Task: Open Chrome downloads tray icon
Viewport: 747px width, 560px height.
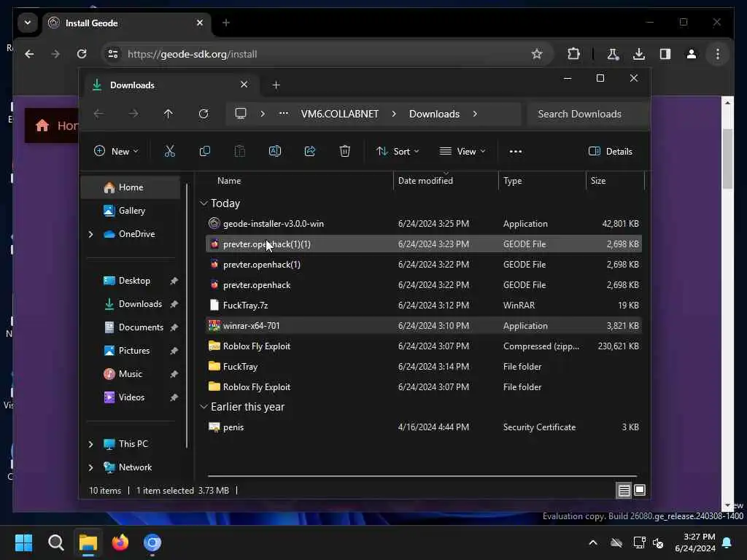Action: tap(639, 54)
